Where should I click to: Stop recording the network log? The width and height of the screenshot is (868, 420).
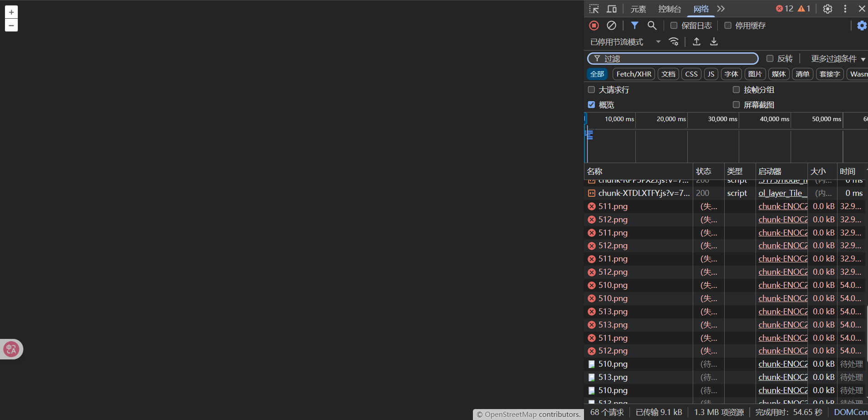(x=594, y=26)
